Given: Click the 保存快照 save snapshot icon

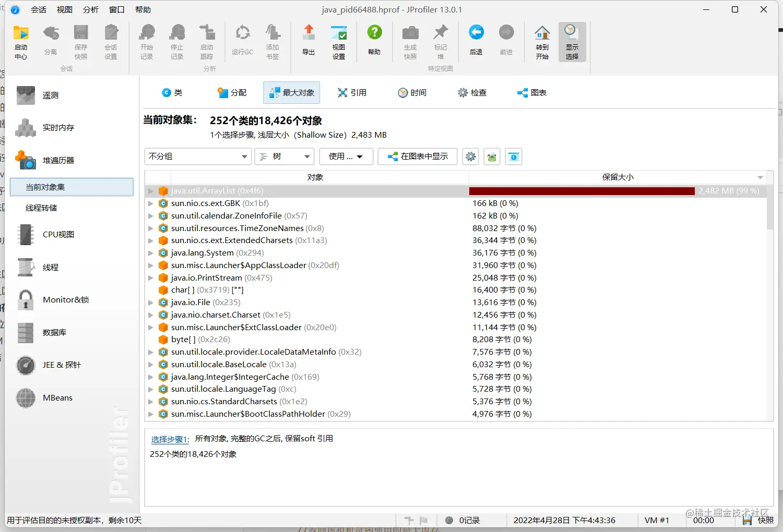Looking at the screenshot, I should [x=81, y=42].
